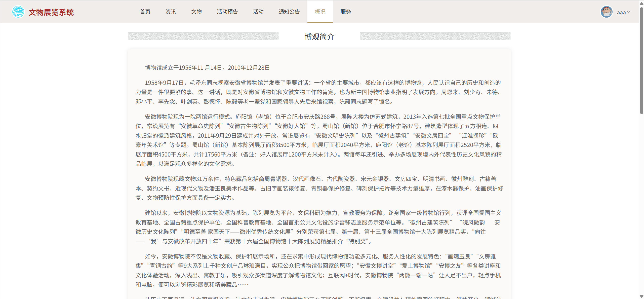Click the dragon logo icon
The width and height of the screenshot is (644, 299).
18,12
